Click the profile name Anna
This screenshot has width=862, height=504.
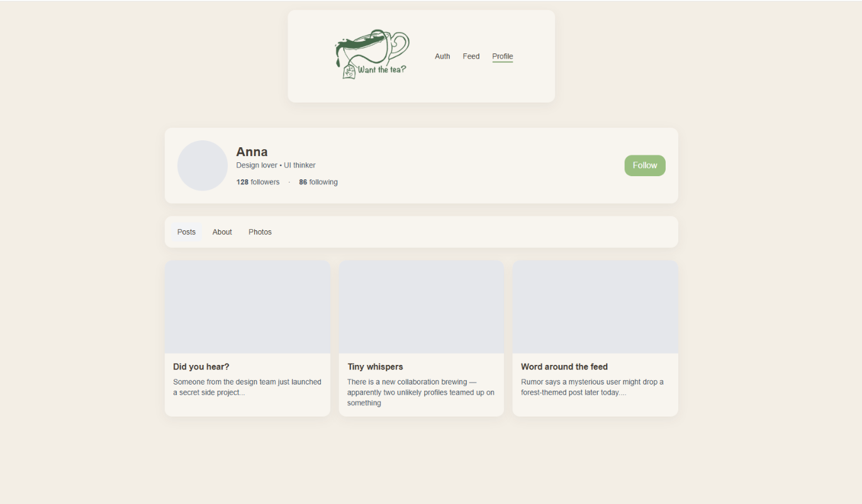(252, 152)
